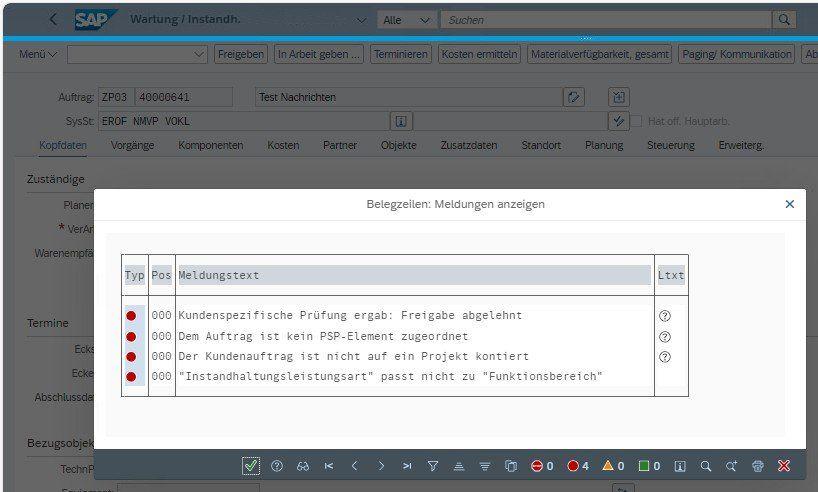
Task: Expand the Wartung / Instandh. title dropdown
Action: coord(361,20)
